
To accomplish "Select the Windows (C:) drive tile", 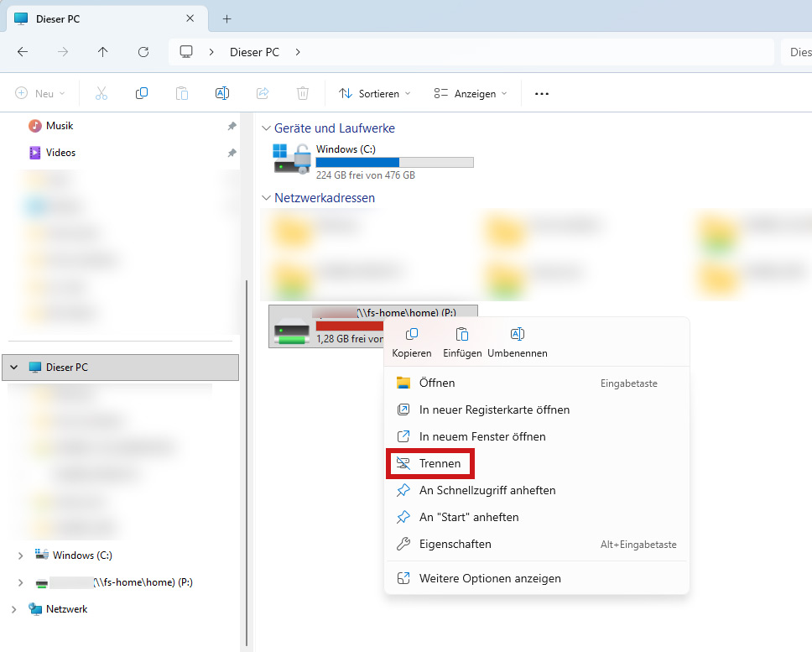I will click(373, 161).
